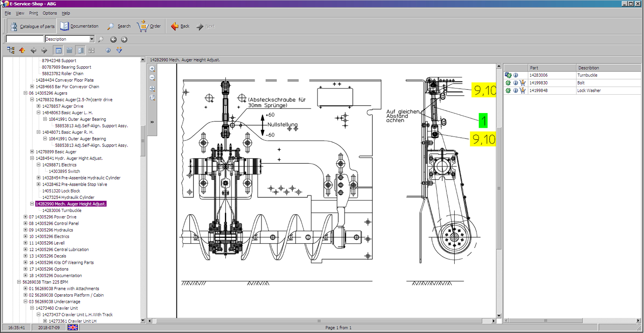Click the orange up-arrow level icon
Image resolution: width=644 pixels, height=333 pixels.
pos(22,50)
